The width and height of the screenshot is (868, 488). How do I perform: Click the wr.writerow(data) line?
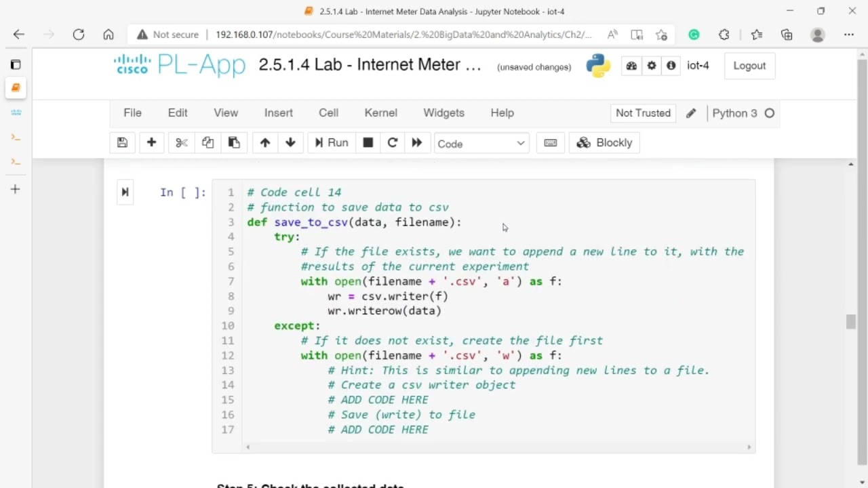click(384, 311)
